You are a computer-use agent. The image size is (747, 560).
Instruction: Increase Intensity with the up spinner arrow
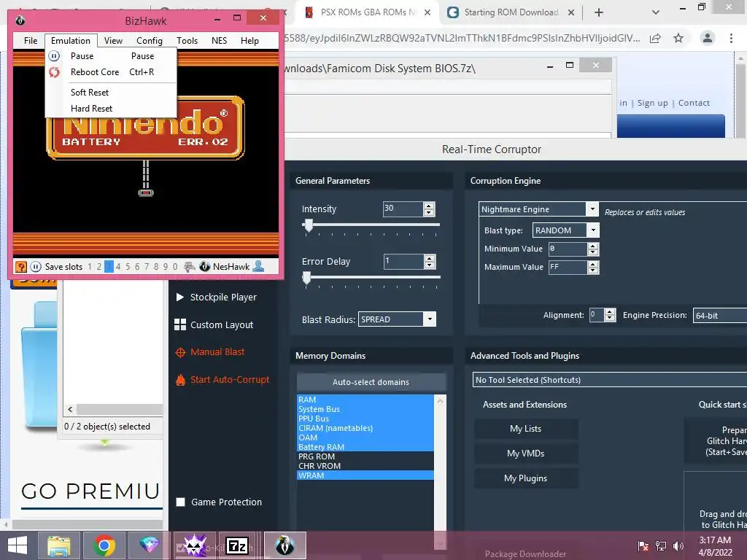coord(429,206)
